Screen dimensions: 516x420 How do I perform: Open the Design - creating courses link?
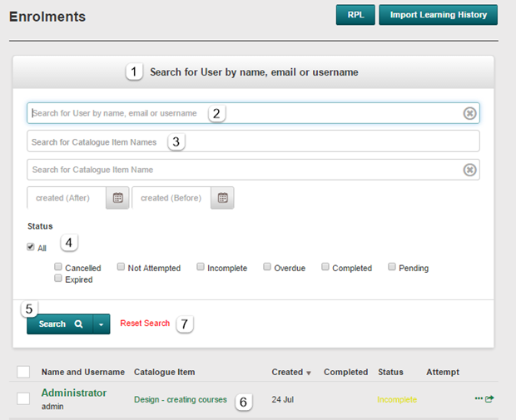tap(181, 400)
